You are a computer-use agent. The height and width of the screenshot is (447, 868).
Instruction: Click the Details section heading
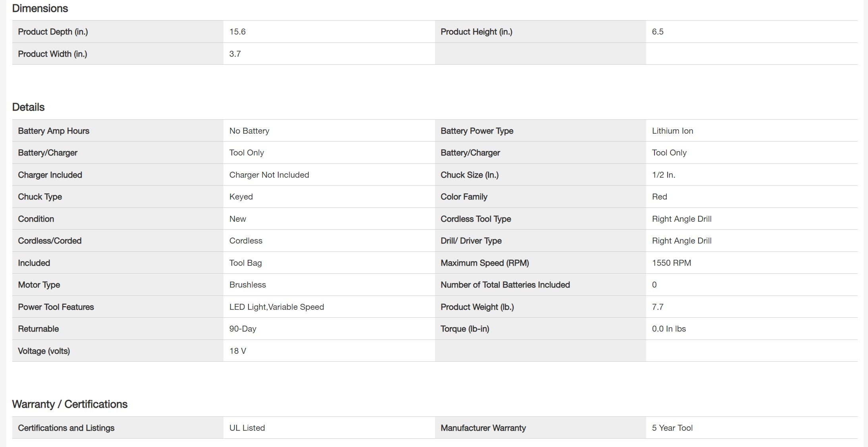pyautogui.click(x=28, y=107)
